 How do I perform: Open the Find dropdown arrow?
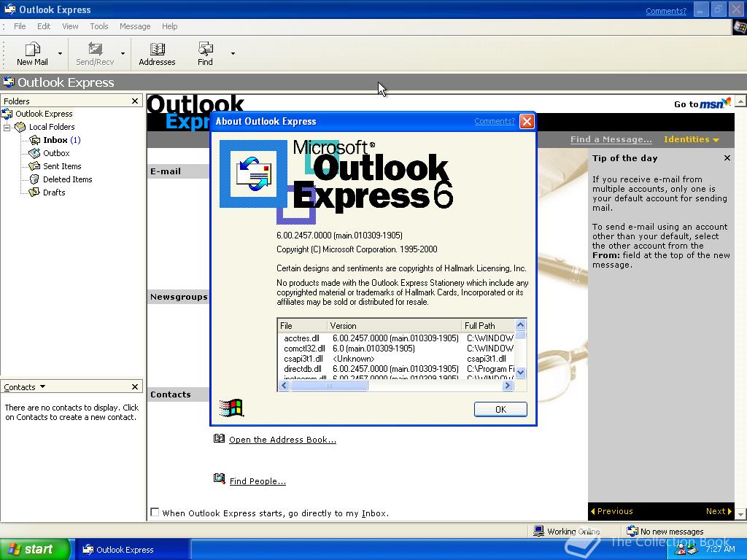pos(233,53)
